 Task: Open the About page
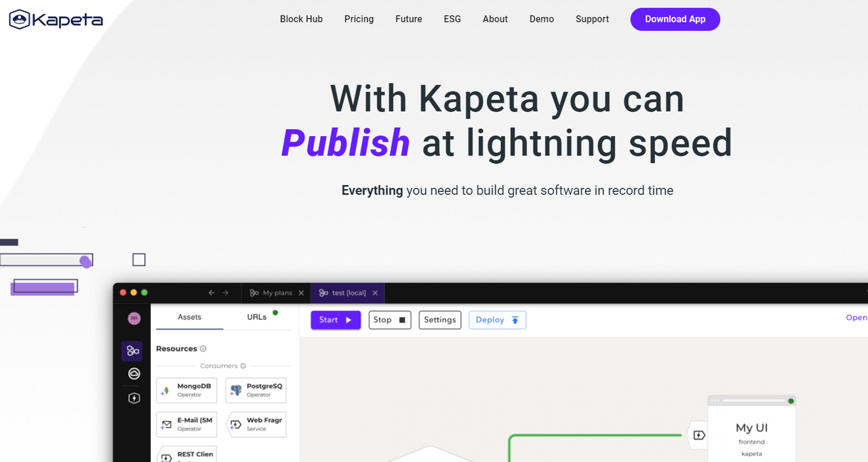(495, 19)
